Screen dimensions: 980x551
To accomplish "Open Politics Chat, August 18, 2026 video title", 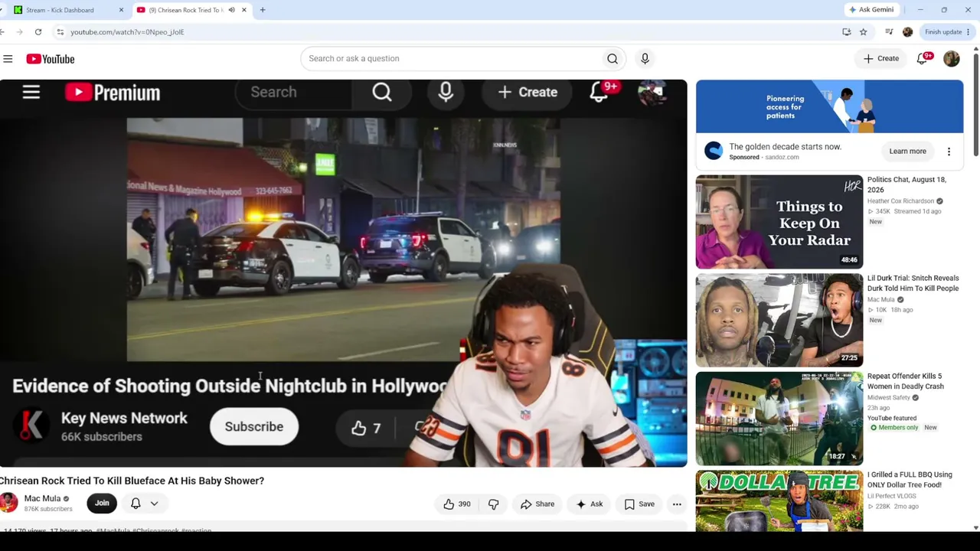I will [x=906, y=184].
